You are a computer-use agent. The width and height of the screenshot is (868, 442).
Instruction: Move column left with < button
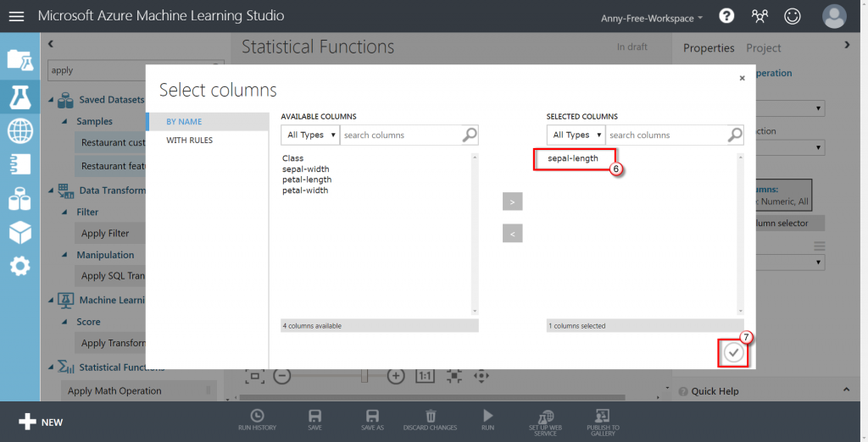point(513,234)
